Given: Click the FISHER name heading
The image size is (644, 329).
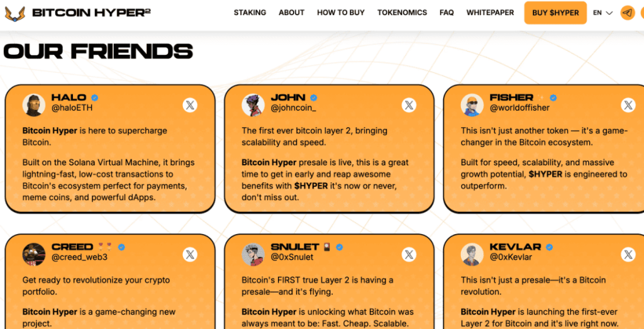Looking at the screenshot, I should (511, 98).
